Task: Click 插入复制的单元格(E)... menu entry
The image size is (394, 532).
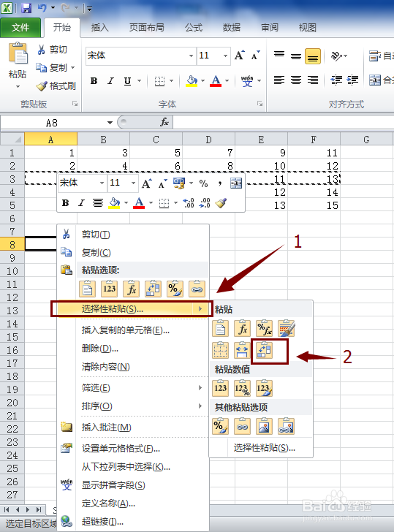Action: (x=133, y=330)
